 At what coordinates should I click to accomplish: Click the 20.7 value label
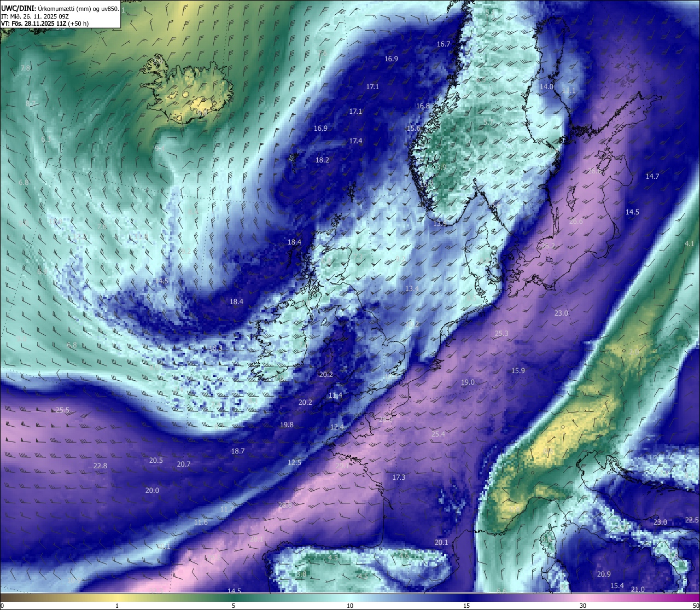183,464
